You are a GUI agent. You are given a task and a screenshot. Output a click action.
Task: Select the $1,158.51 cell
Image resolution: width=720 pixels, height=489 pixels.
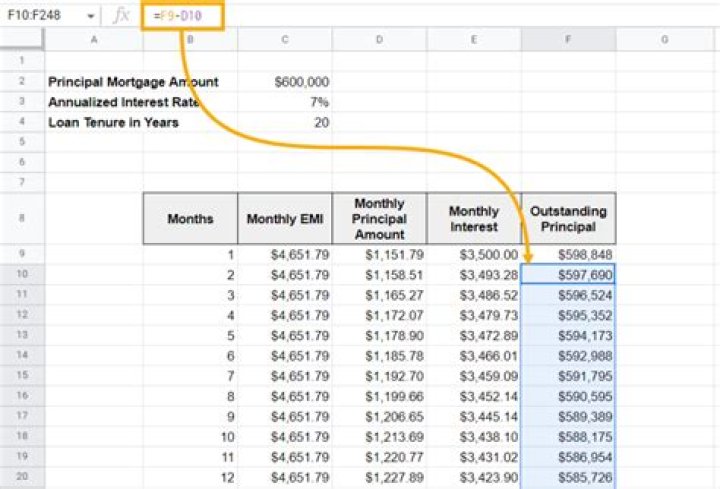tap(379, 275)
